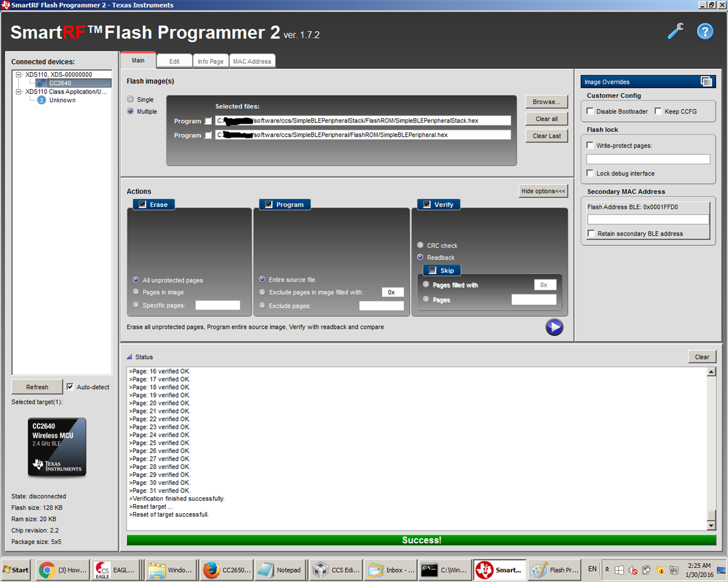Open the Flash Pr... taskbar item
728x582 pixels.
[554, 570]
